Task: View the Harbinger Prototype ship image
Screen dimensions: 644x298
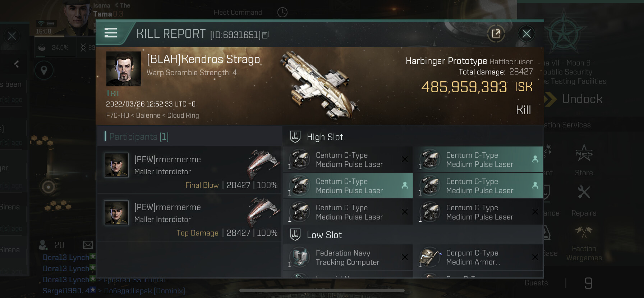Action: [x=319, y=86]
